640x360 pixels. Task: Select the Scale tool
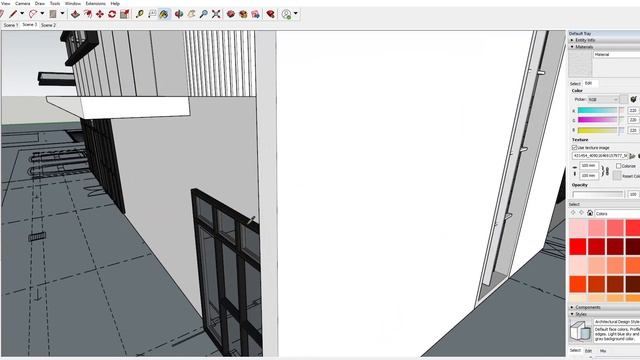[x=124, y=14]
